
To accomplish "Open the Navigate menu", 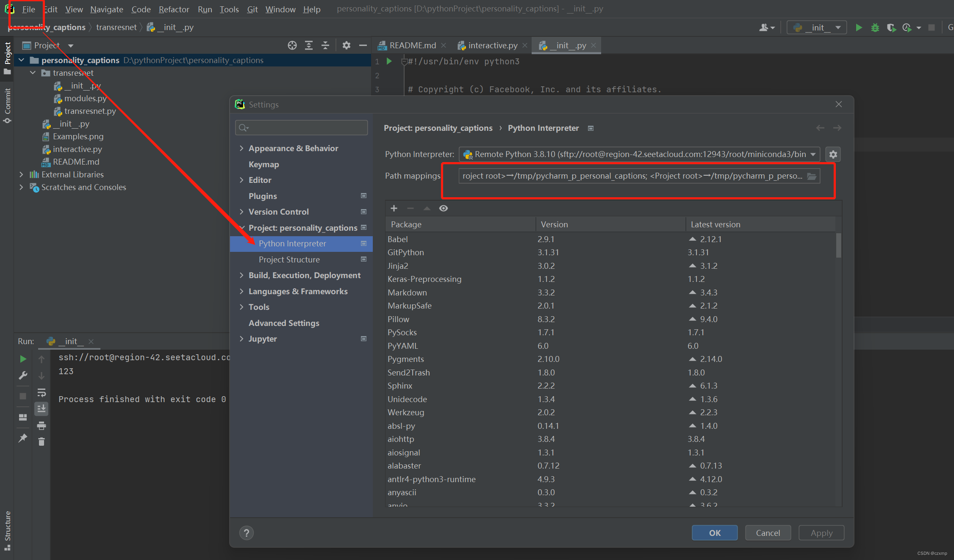I will pyautogui.click(x=106, y=9).
